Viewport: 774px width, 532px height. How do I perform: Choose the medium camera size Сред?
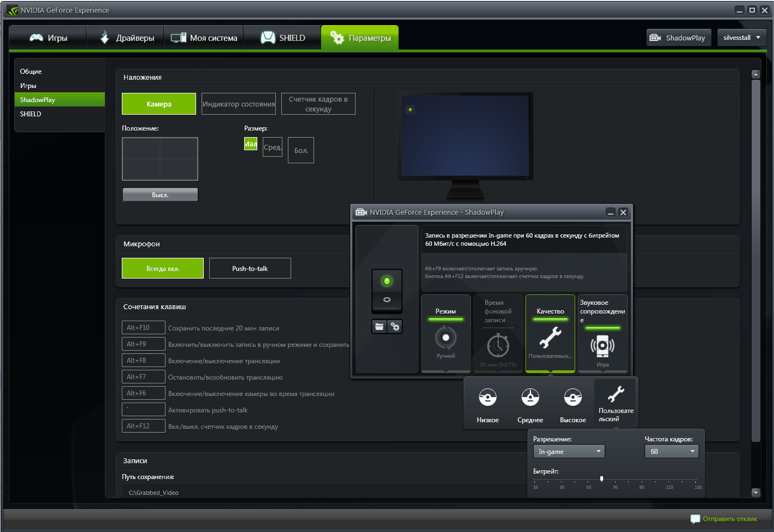tap(273, 147)
